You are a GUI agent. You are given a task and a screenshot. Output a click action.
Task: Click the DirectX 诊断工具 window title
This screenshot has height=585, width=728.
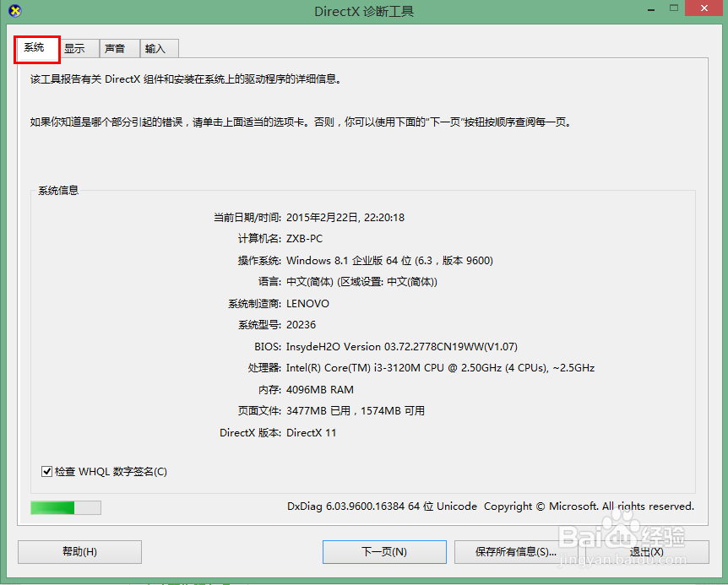[364, 11]
